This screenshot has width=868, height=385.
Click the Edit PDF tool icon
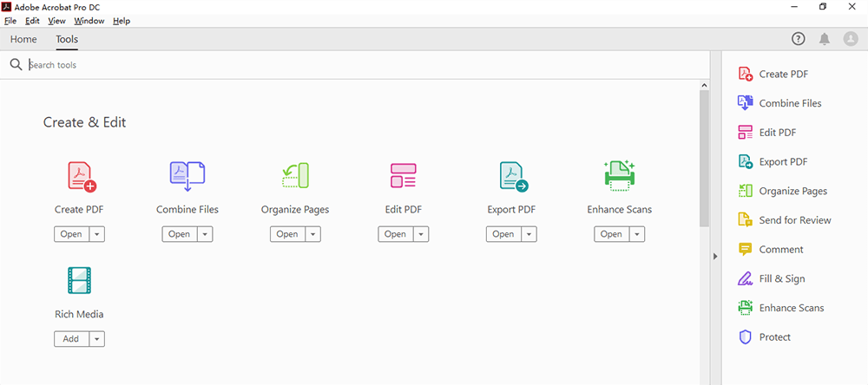(x=403, y=176)
